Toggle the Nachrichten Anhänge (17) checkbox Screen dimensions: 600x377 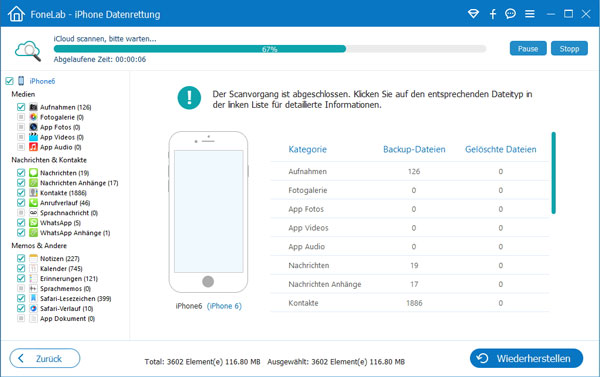(21, 183)
